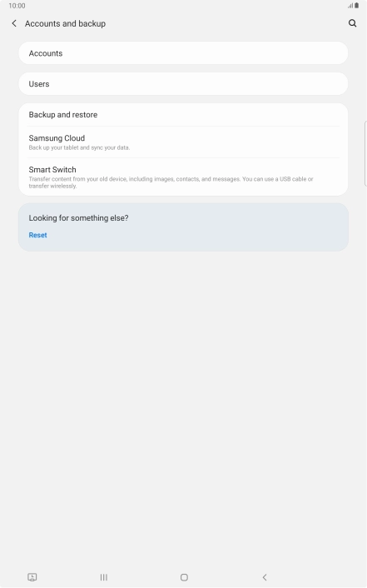Open the settings search magnifier icon

pyautogui.click(x=352, y=23)
